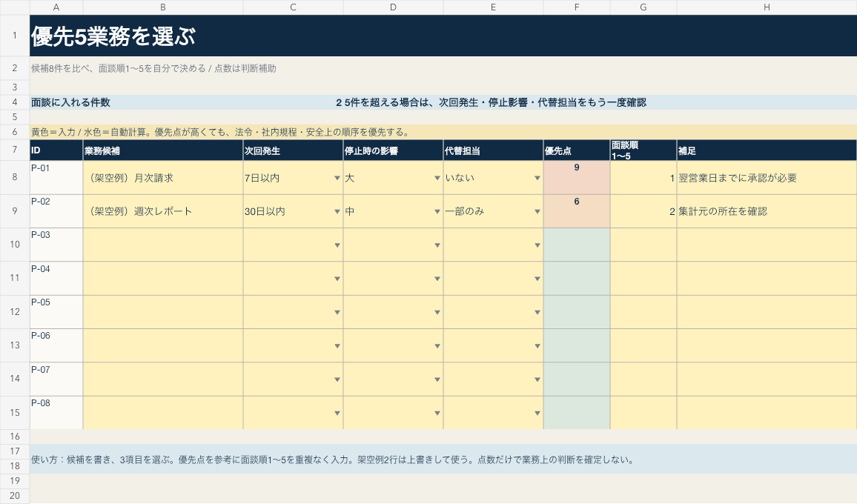Select column B header

tap(163, 7)
